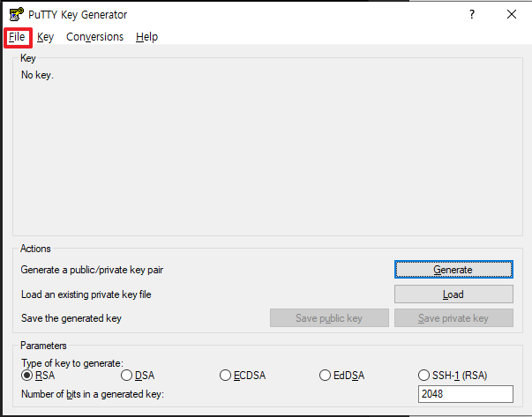532x417 pixels.
Task: Click the PuTTY Key Generator title text
Action: click(x=78, y=15)
